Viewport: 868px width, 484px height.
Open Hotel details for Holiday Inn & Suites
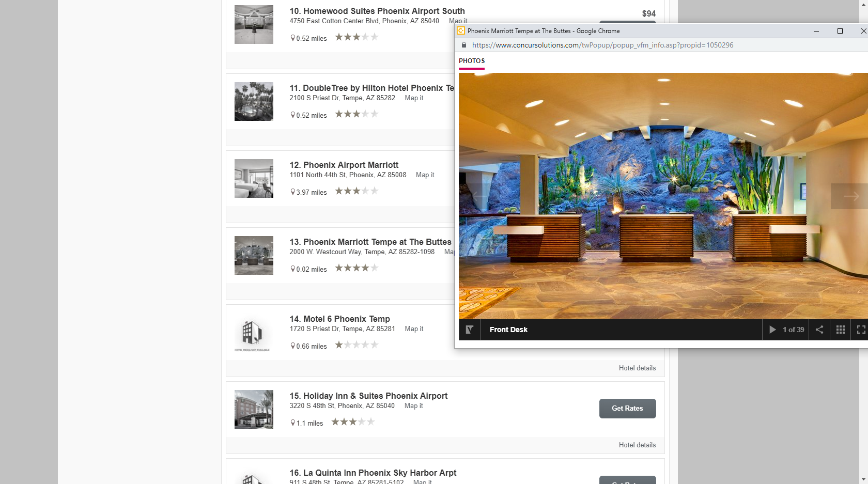click(x=637, y=445)
